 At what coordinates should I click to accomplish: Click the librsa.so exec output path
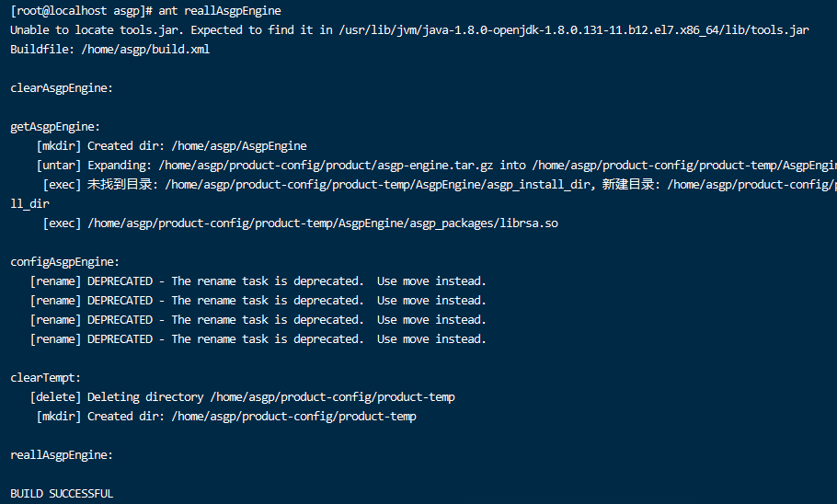[x=323, y=223]
